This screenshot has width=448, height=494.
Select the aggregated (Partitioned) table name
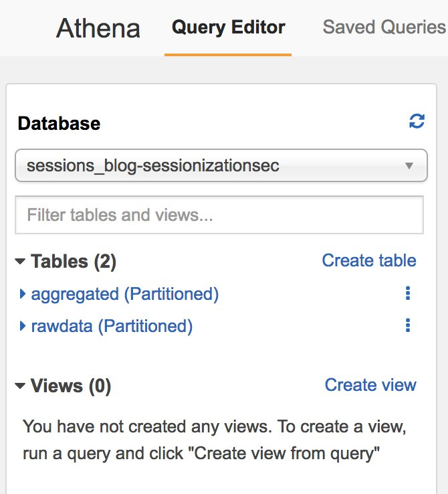[125, 293]
